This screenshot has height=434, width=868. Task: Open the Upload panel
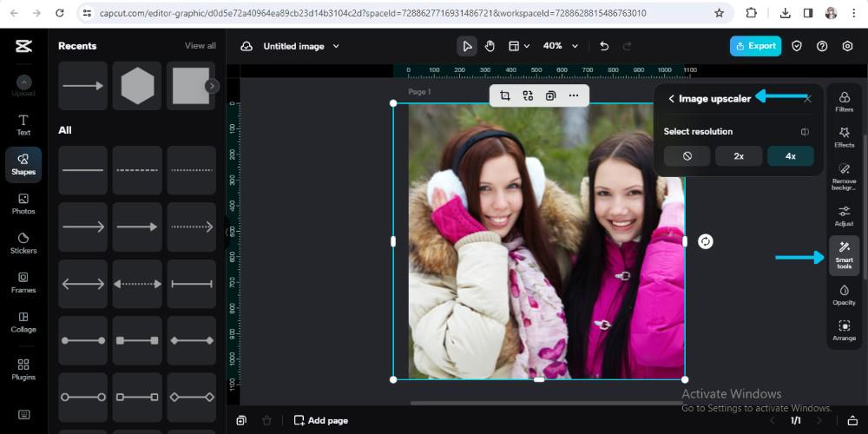[23, 86]
